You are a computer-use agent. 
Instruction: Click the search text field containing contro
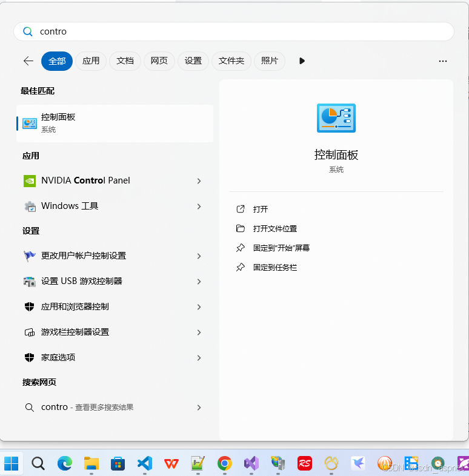click(234, 31)
